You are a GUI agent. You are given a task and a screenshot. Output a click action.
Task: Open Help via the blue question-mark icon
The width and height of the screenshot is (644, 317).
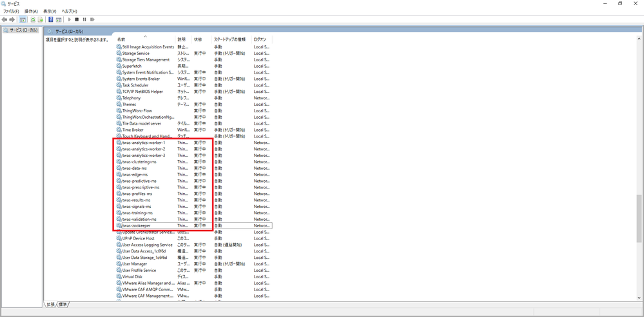pos(51,19)
